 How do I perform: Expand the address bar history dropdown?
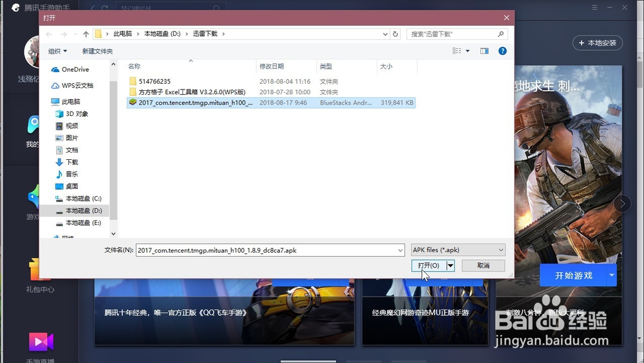coord(385,34)
